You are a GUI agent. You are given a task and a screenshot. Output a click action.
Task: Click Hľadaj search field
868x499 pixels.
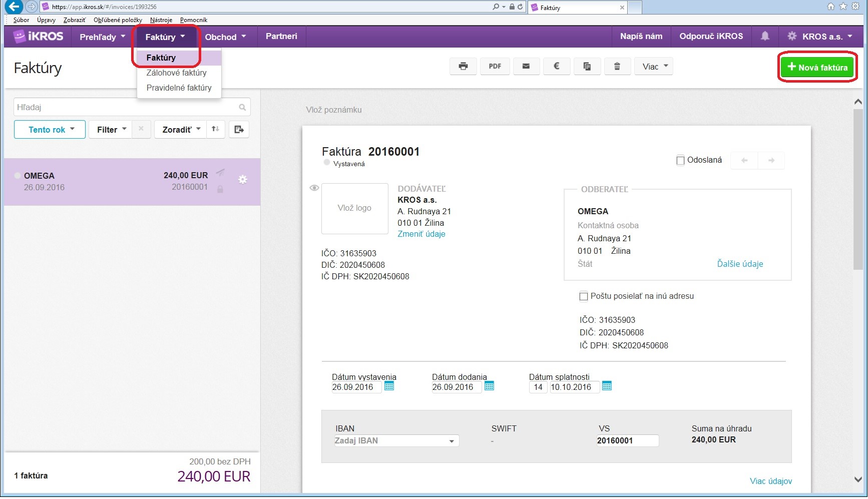pyautogui.click(x=132, y=107)
